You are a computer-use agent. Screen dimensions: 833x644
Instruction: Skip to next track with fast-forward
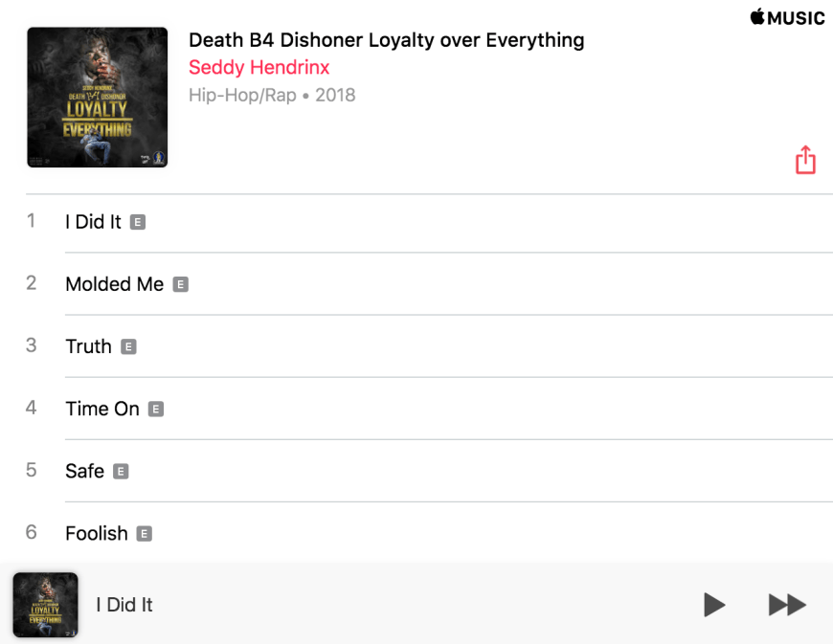pyautogui.click(x=787, y=605)
